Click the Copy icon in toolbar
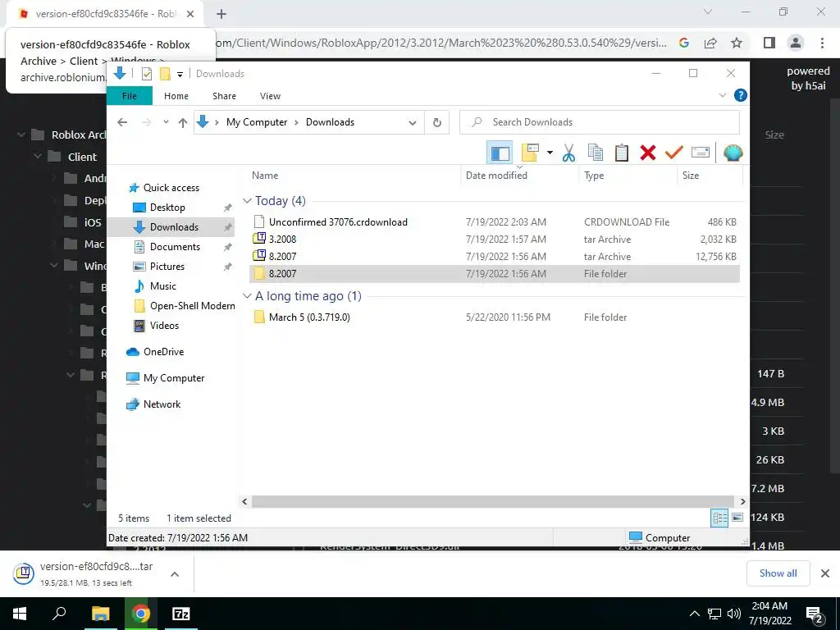Screen dimensions: 840x630 click(x=596, y=153)
